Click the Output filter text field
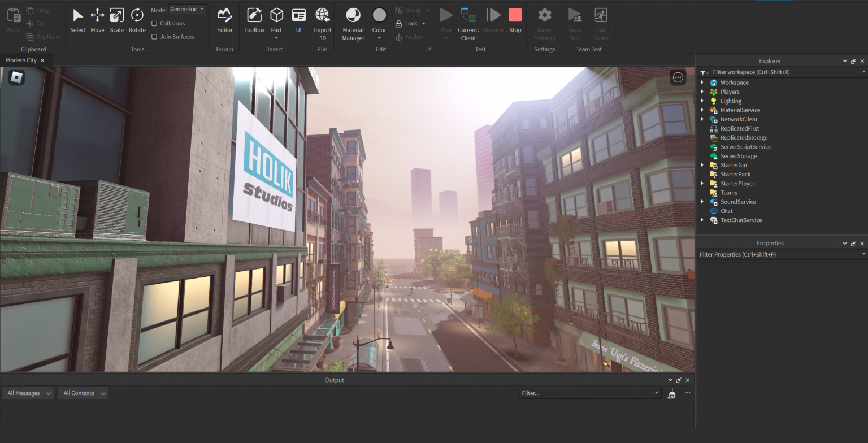The height and width of the screenshot is (443, 868). (588, 393)
